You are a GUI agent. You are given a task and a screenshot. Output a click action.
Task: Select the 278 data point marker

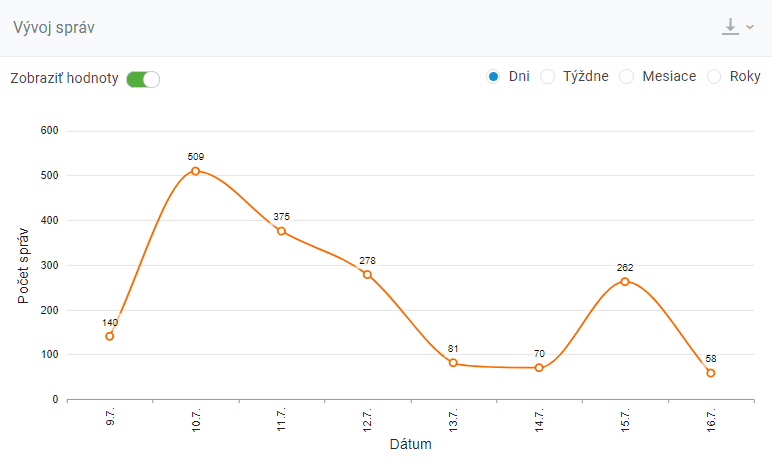pyautogui.click(x=367, y=275)
